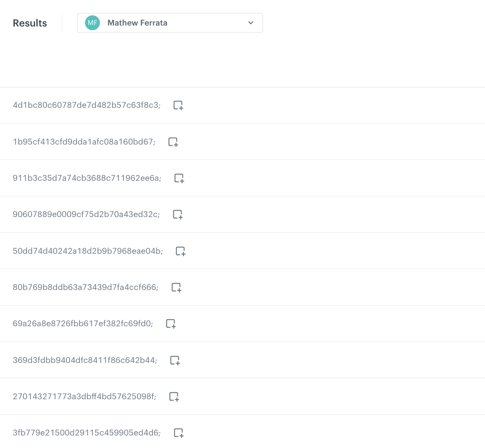The width and height of the screenshot is (485, 448).
Task: Click the add icon next to 369d3fdbb9404dfc8411f86c642b44
Action: [175, 360]
